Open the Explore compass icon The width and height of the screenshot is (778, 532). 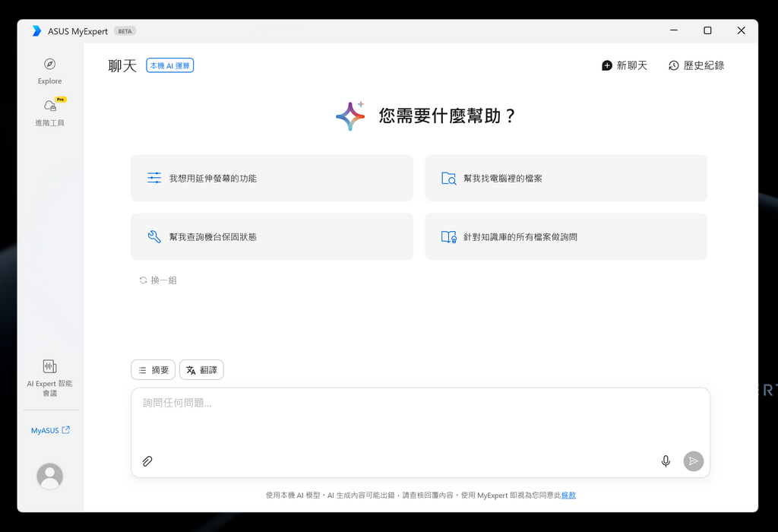[x=49, y=64]
